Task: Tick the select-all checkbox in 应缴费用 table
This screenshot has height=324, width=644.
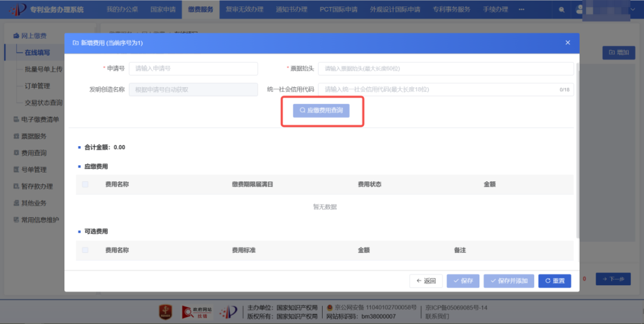Action: point(85,184)
